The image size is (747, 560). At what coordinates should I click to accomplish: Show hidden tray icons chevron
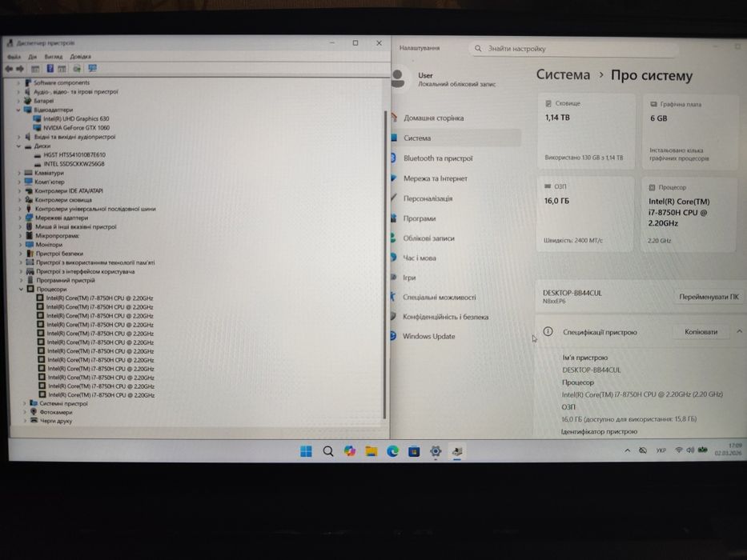(x=627, y=450)
